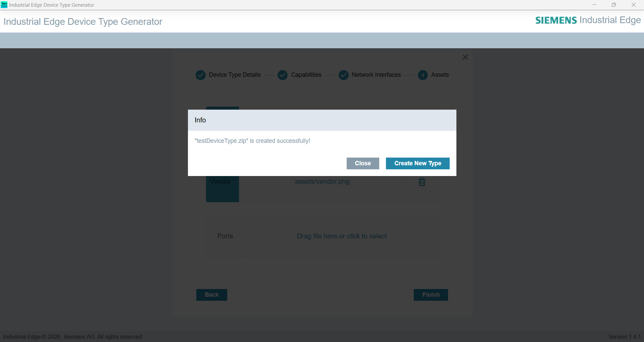
Task: Click the Finish button
Action: [431, 295]
